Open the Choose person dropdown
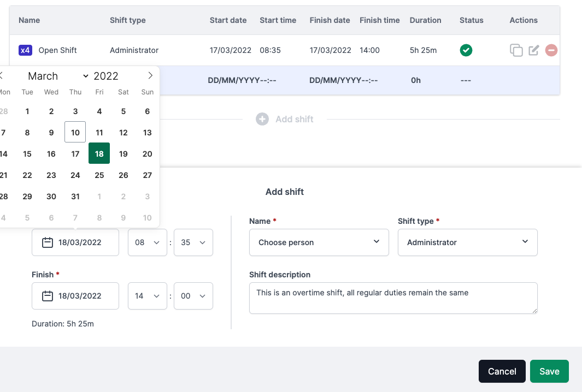Viewport: 582px width, 392px height. pos(319,242)
